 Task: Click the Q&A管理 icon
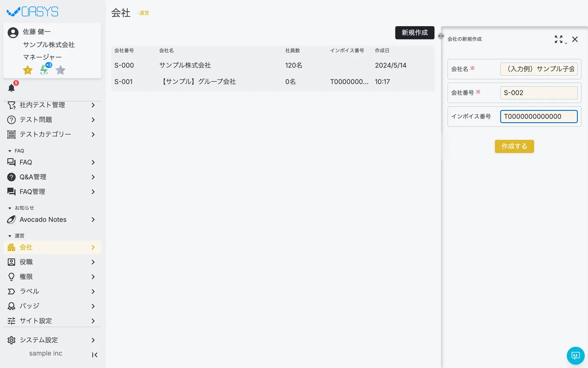pos(11,177)
